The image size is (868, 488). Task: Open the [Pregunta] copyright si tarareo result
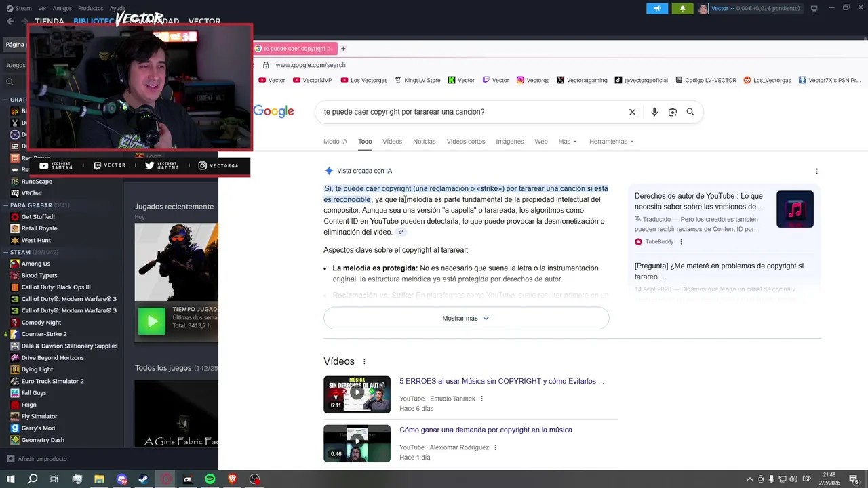click(719, 271)
